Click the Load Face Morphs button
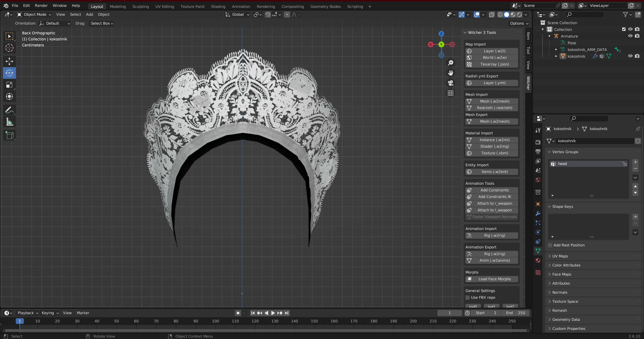Viewport: 644px width, 339px height. 492,279
